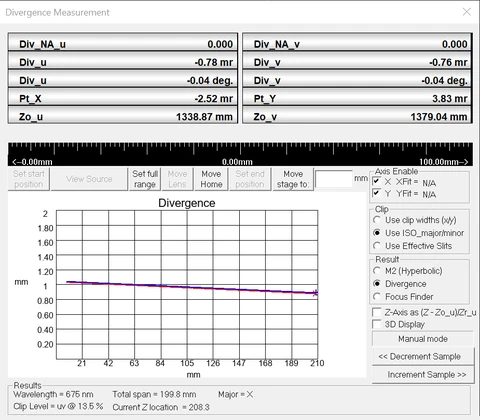
Task: Select Use clip widths (x/y) option
Action: [377, 220]
